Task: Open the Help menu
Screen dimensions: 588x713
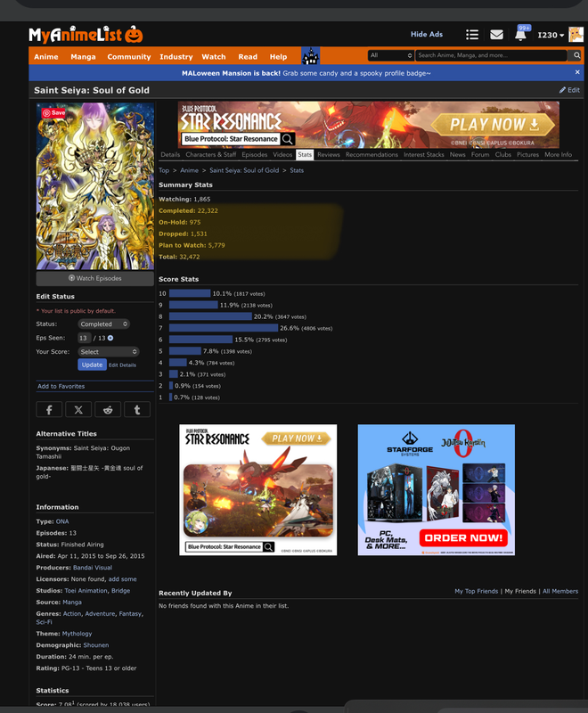Action: [278, 57]
